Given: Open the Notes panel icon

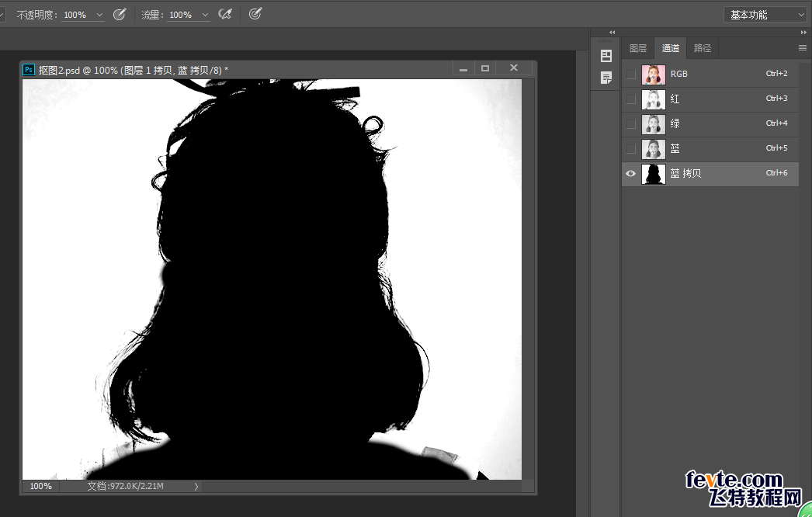Looking at the screenshot, I should (606, 78).
